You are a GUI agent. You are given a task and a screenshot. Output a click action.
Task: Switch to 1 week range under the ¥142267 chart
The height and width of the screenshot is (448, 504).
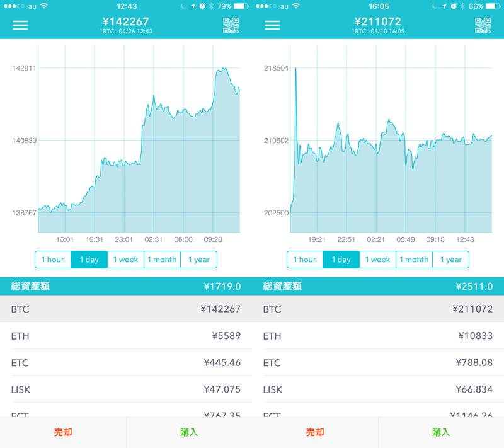(x=125, y=260)
